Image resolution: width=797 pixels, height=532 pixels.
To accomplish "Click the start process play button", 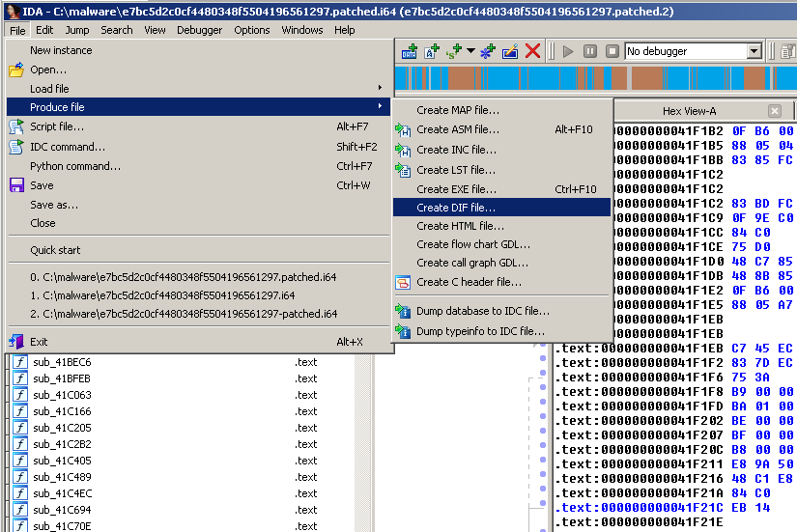I will click(568, 51).
